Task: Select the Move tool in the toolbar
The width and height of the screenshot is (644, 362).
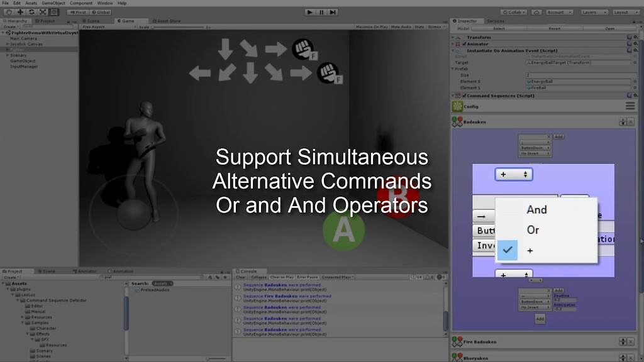Action: 19,11
